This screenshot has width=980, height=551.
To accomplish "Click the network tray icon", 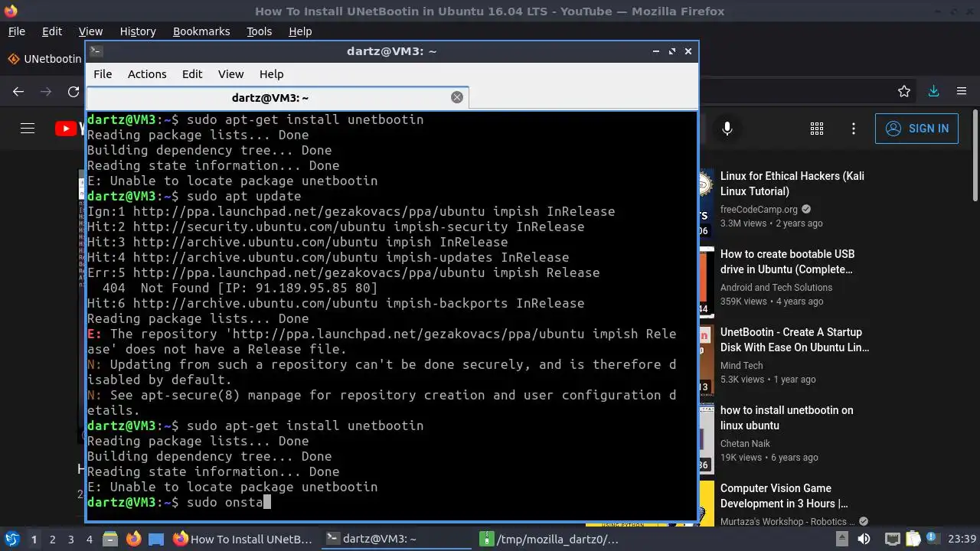I will tap(892, 540).
